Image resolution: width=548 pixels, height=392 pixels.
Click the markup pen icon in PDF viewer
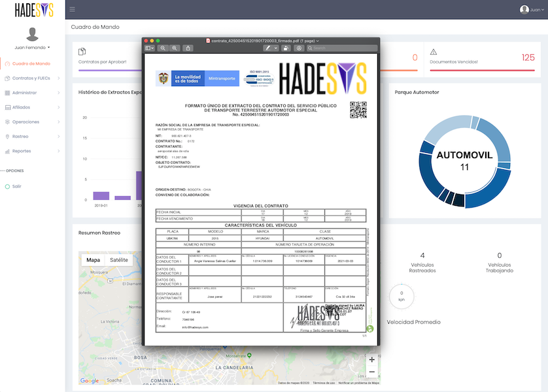267,48
